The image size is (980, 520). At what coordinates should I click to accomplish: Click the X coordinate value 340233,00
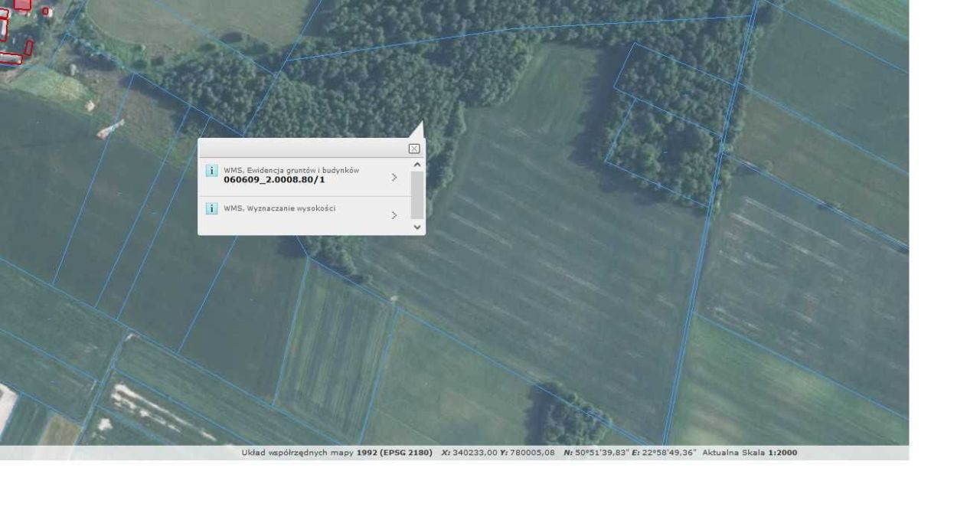pyautogui.click(x=475, y=453)
